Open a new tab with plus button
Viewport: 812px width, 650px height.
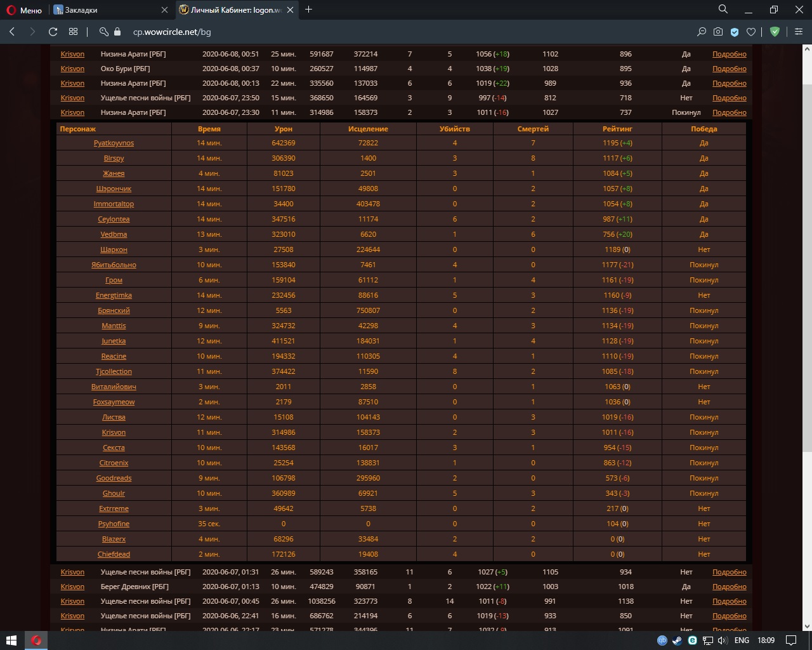click(x=309, y=10)
